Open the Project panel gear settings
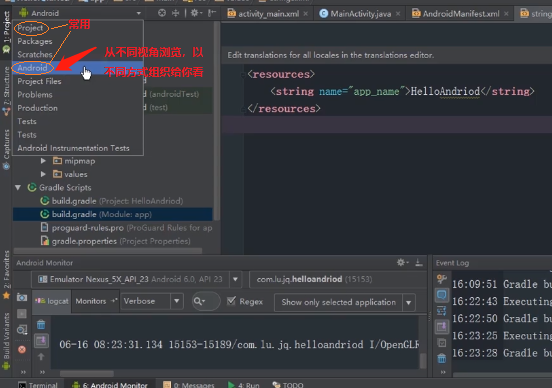 coord(196,13)
